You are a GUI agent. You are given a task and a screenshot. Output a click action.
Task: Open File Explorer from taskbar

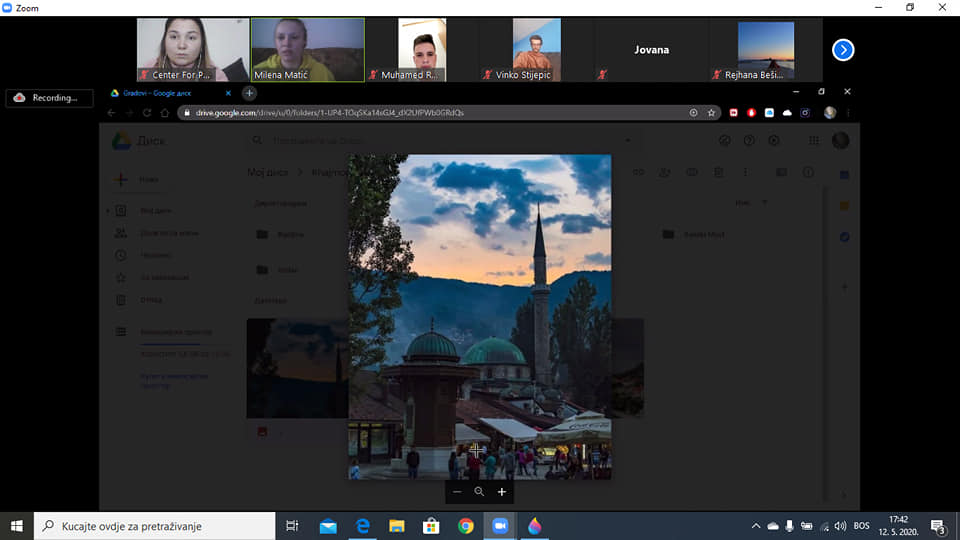[397, 526]
